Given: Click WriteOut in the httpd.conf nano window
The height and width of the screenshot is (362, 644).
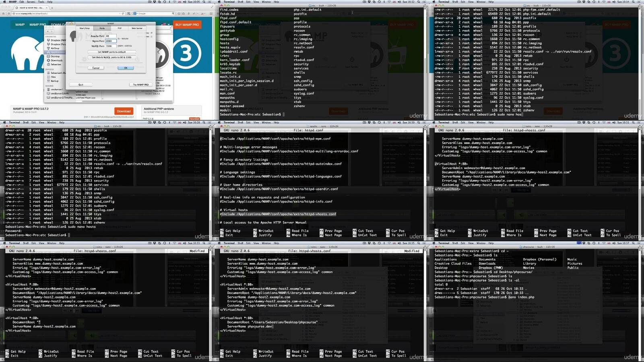Looking at the screenshot, I should click(x=263, y=231).
